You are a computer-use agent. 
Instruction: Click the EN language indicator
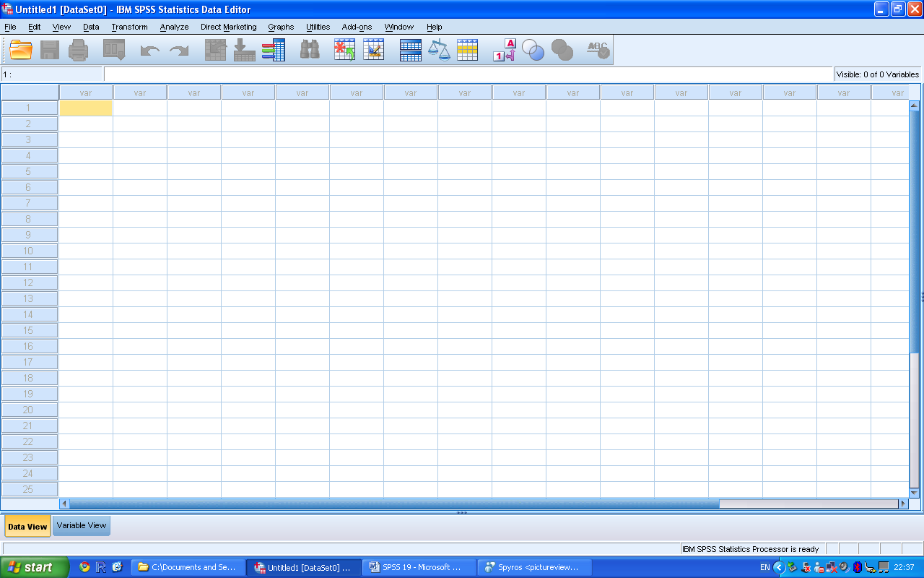764,567
